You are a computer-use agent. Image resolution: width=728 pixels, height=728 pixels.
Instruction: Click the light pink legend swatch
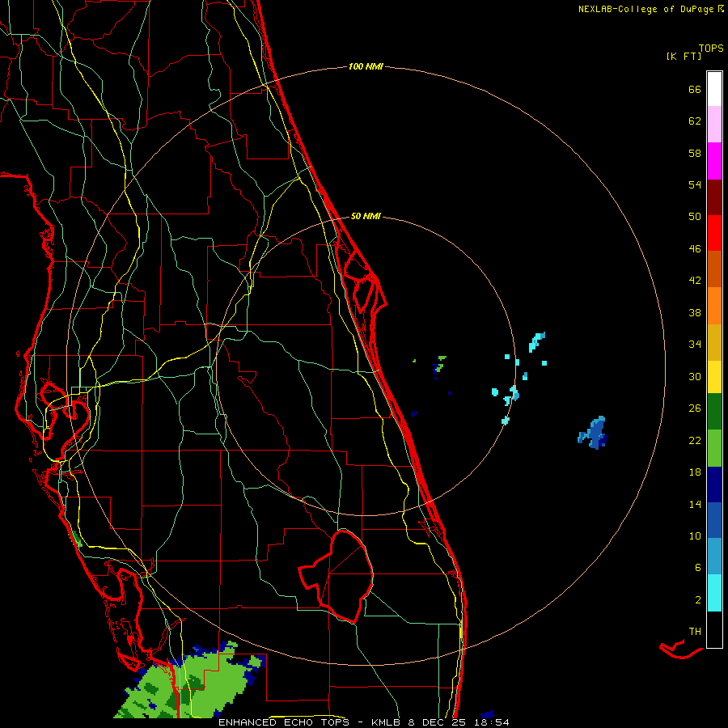pos(714,125)
